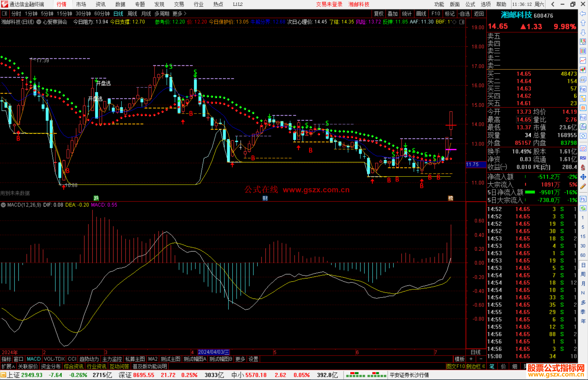This screenshot has height=380, width=588.
Task: Click the four-way move arrows icon
Action: pos(583,177)
